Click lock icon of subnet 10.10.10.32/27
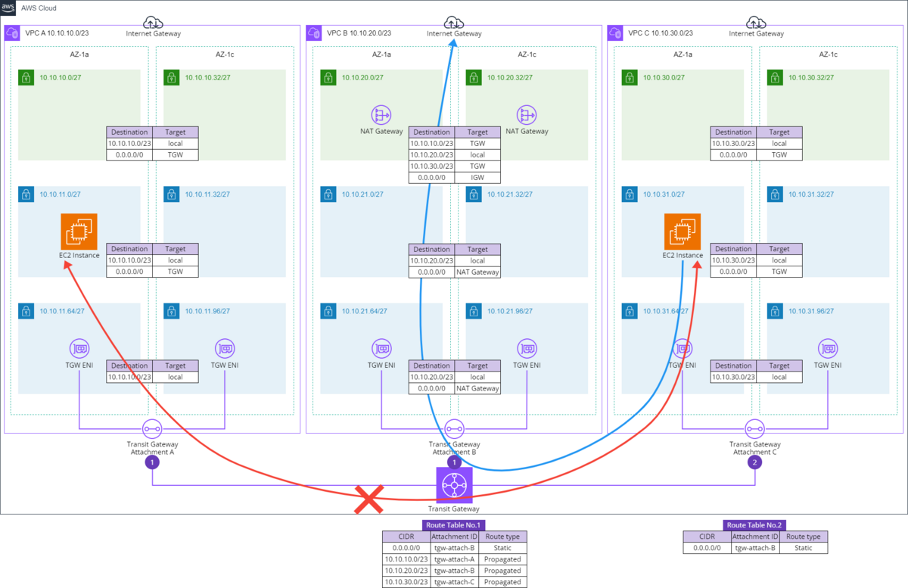The height and width of the screenshot is (588, 908). 171,77
